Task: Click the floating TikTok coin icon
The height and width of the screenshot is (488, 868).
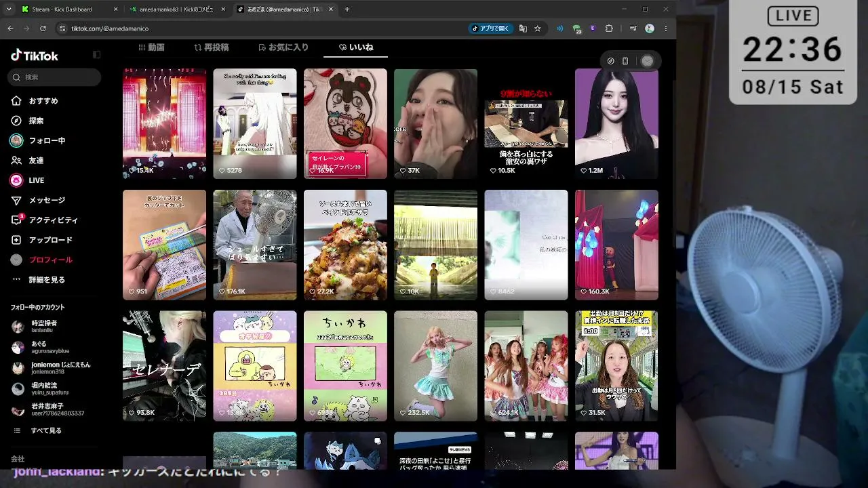Action: (x=610, y=61)
